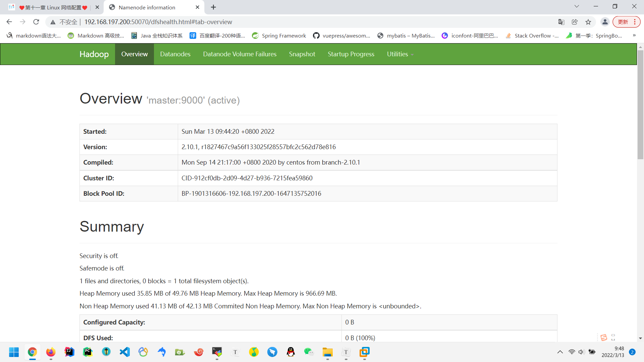Click the Hadoop brand link
The image size is (644, 362).
[94, 54]
